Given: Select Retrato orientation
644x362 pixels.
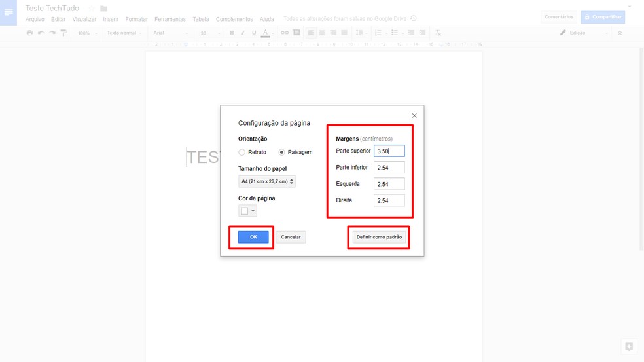Looking at the screenshot, I should [242, 152].
